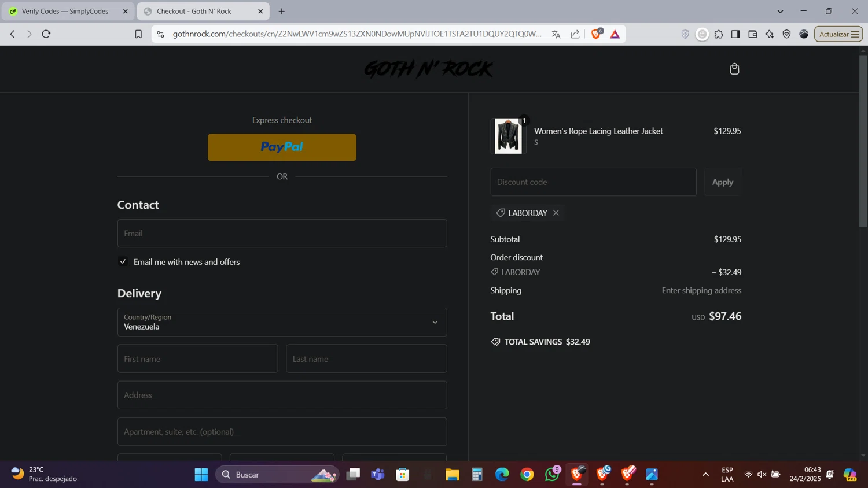Close the Verify Codes tab
The height and width of the screenshot is (488, 868).
coord(125,11)
